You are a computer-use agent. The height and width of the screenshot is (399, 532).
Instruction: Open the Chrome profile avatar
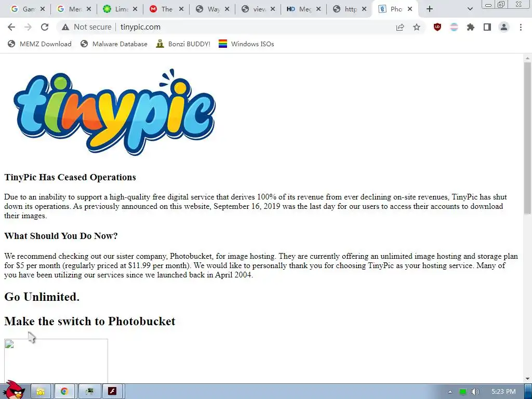[x=504, y=27]
